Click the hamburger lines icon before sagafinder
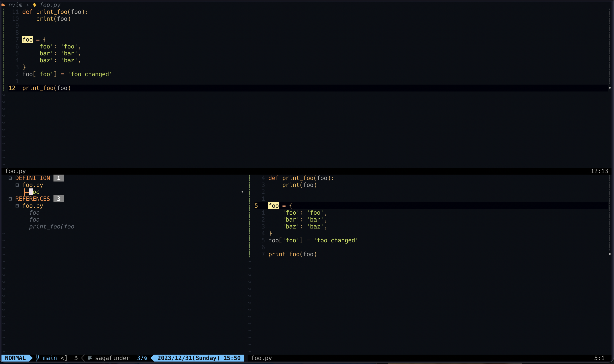Viewport: 614px width, 364px height. (x=90, y=358)
